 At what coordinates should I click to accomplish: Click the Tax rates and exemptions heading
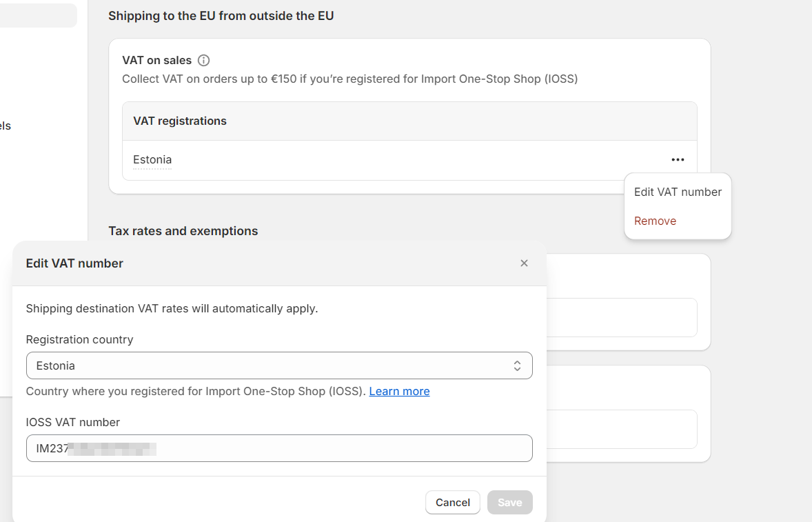tap(183, 231)
